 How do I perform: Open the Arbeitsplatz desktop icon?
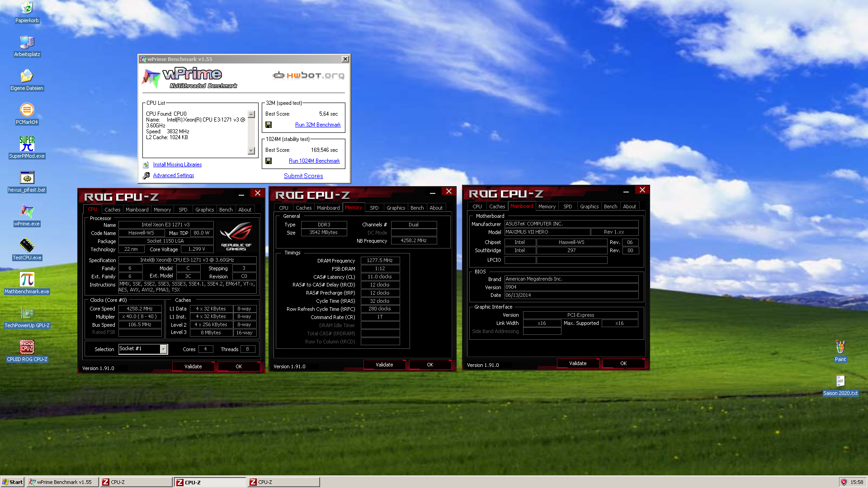[27, 46]
